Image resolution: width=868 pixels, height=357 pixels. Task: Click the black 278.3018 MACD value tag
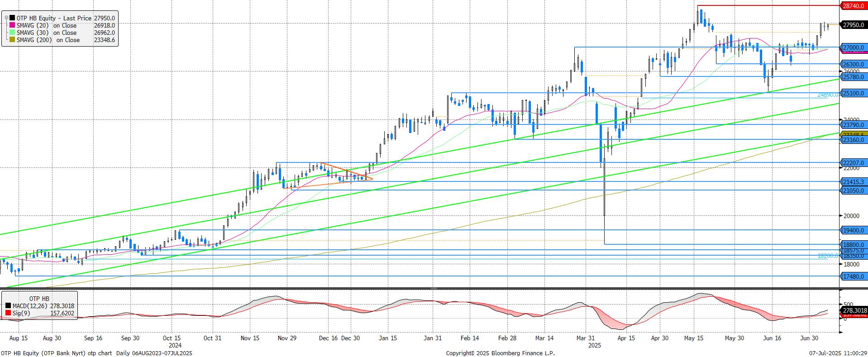pyautogui.click(x=854, y=310)
